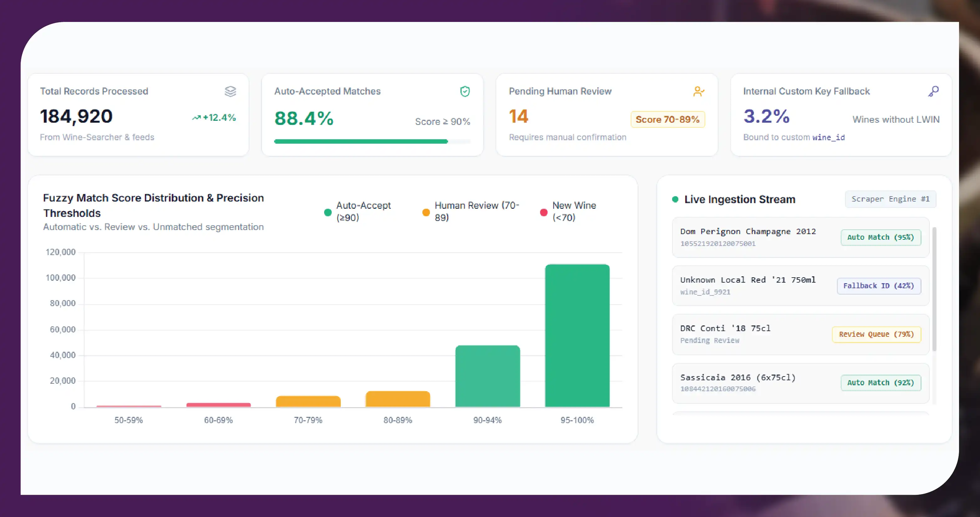Click the Auto Match (95%) tag on Dom Perignon
980x517 pixels.
pos(881,238)
